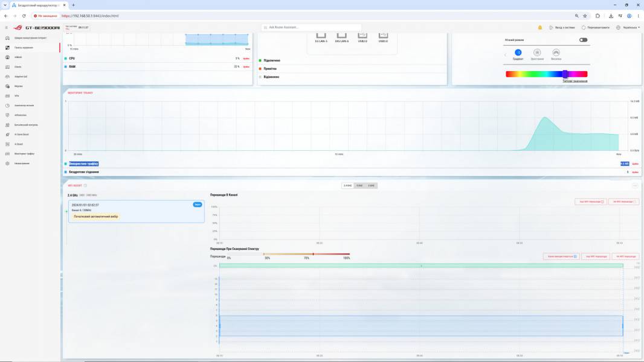This screenshot has height=362, width=644.
Task: Toggle the night mode switch
Action: click(x=583, y=40)
